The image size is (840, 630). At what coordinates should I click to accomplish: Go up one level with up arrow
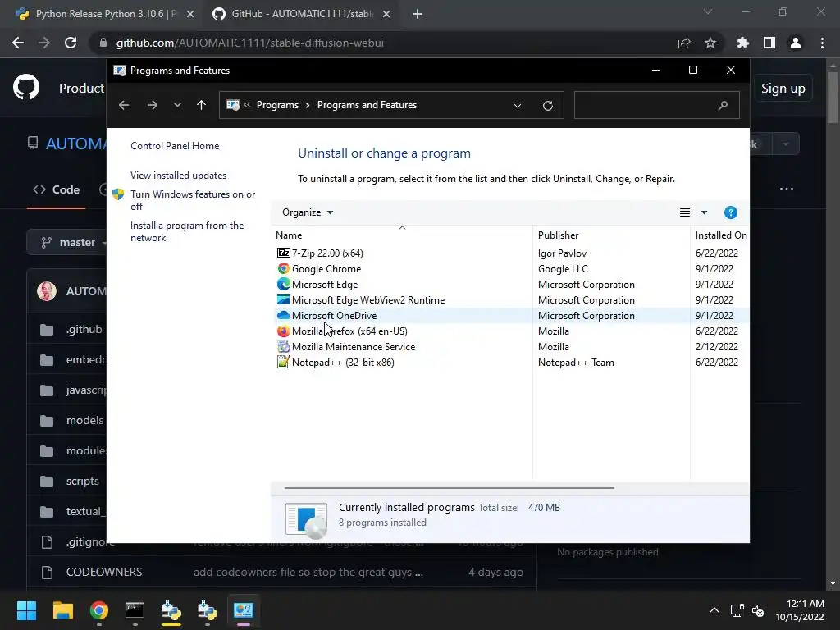pos(202,105)
